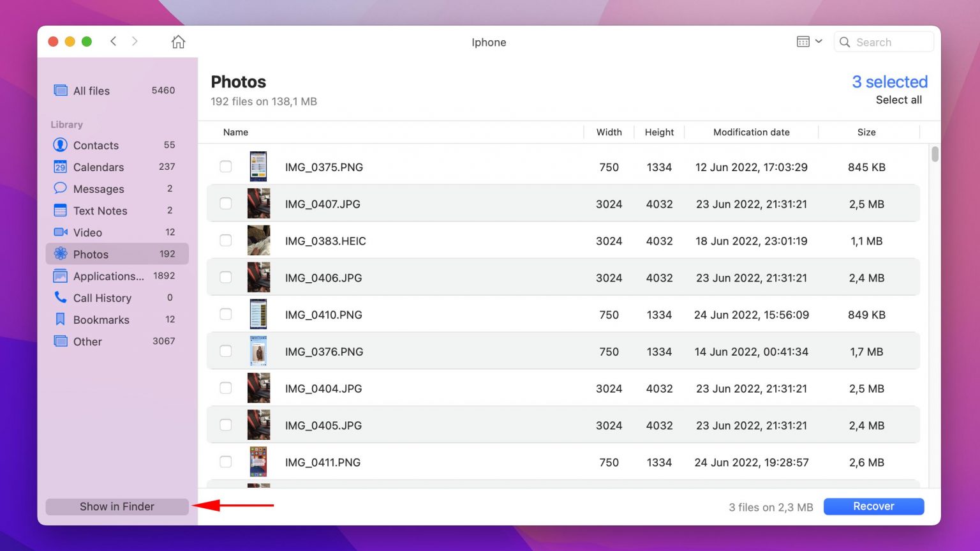Select the Call History icon
The width and height of the screenshot is (980, 551).
pos(60,298)
